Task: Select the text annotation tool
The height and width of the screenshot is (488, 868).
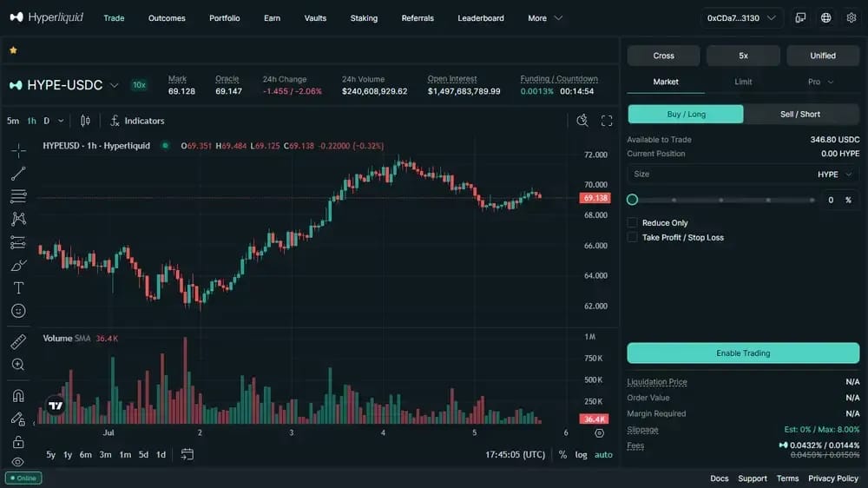Action: (x=18, y=288)
